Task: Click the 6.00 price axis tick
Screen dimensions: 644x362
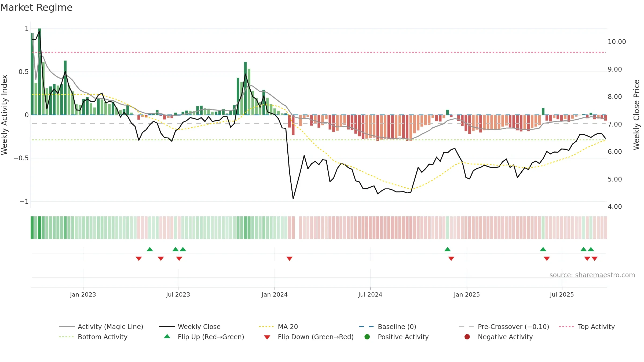Action: click(x=615, y=152)
